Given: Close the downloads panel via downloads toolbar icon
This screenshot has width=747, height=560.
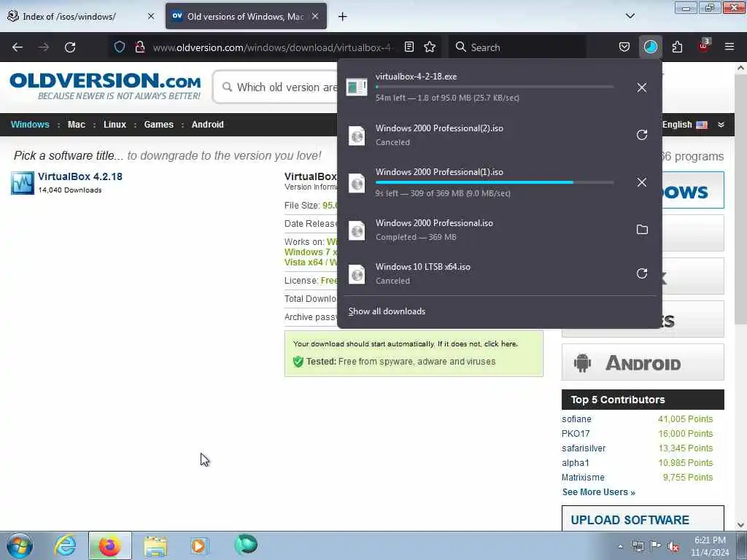Looking at the screenshot, I should 650,47.
